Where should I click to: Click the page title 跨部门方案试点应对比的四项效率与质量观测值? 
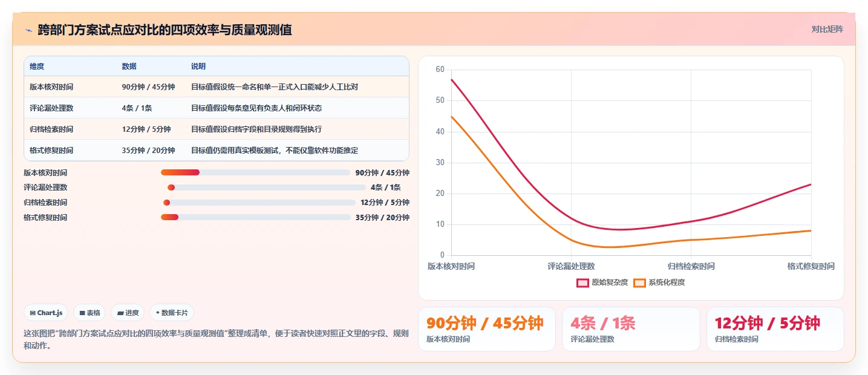tap(165, 30)
